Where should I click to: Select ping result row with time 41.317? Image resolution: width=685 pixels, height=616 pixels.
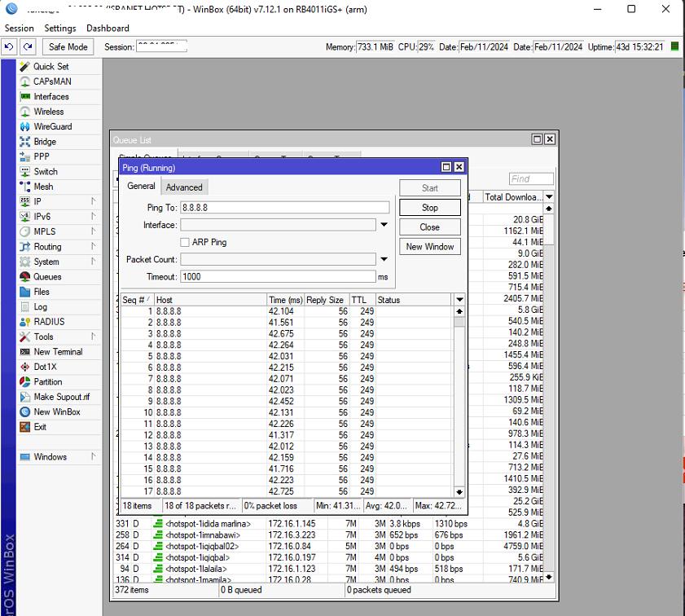[287, 435]
